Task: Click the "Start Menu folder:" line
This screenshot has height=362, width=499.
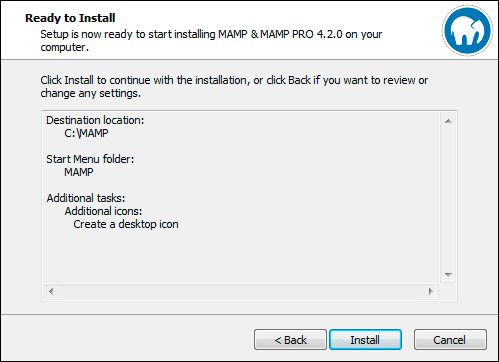Action: [90, 159]
